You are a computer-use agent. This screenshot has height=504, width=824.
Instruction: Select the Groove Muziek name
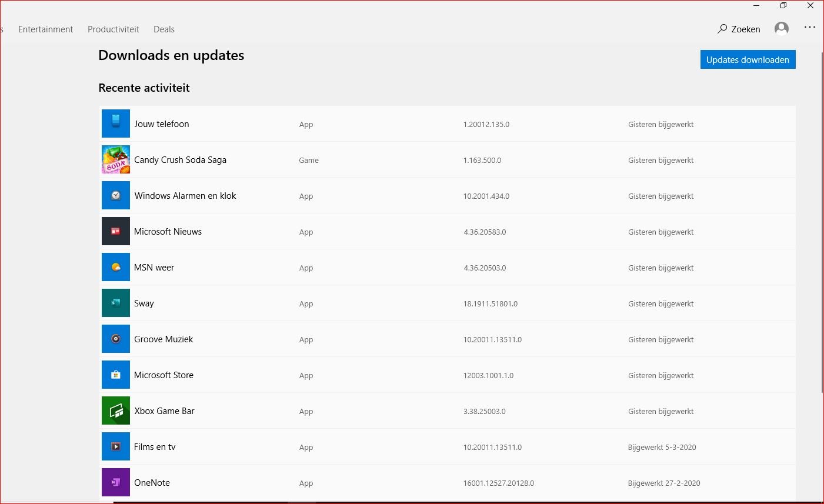pos(164,339)
